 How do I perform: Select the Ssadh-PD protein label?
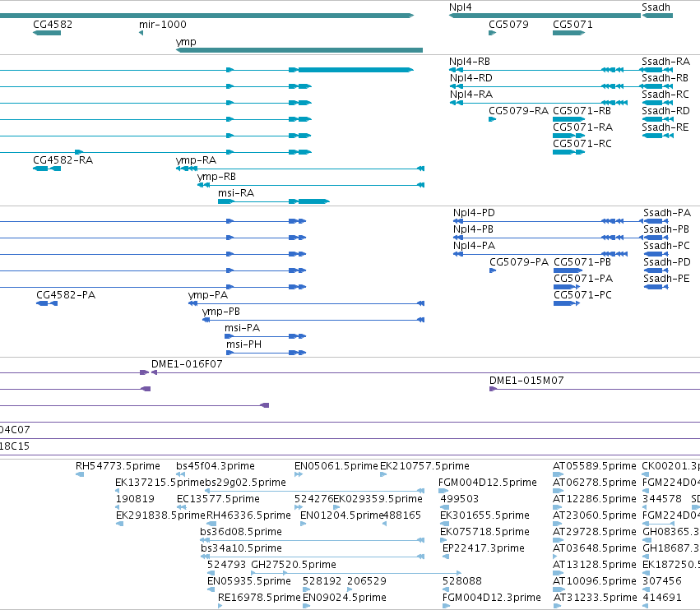[667, 262]
